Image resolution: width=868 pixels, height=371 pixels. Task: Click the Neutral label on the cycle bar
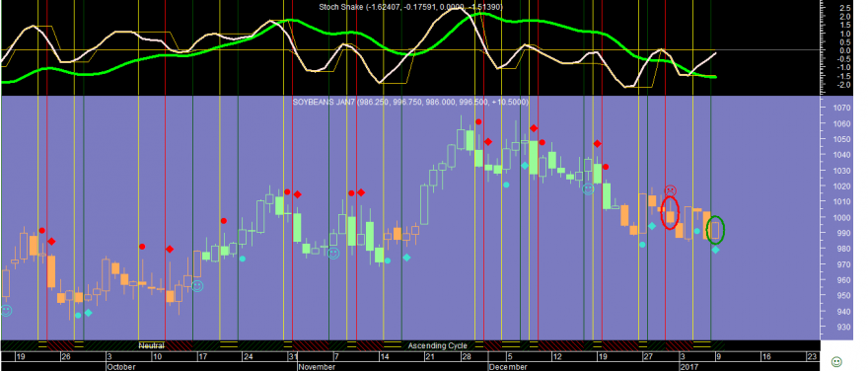[151, 345]
